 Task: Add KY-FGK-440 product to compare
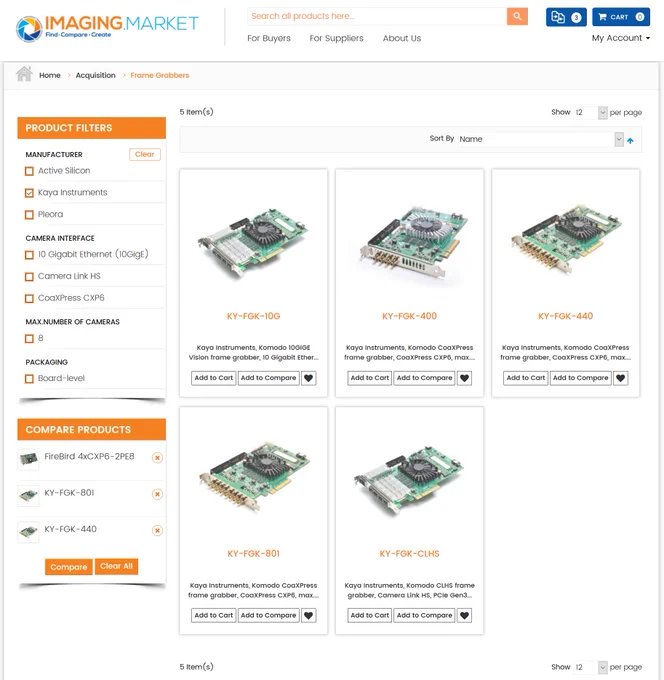580,378
